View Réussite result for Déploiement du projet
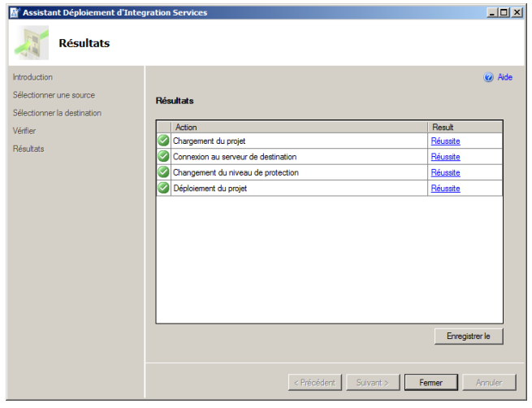 (x=445, y=189)
